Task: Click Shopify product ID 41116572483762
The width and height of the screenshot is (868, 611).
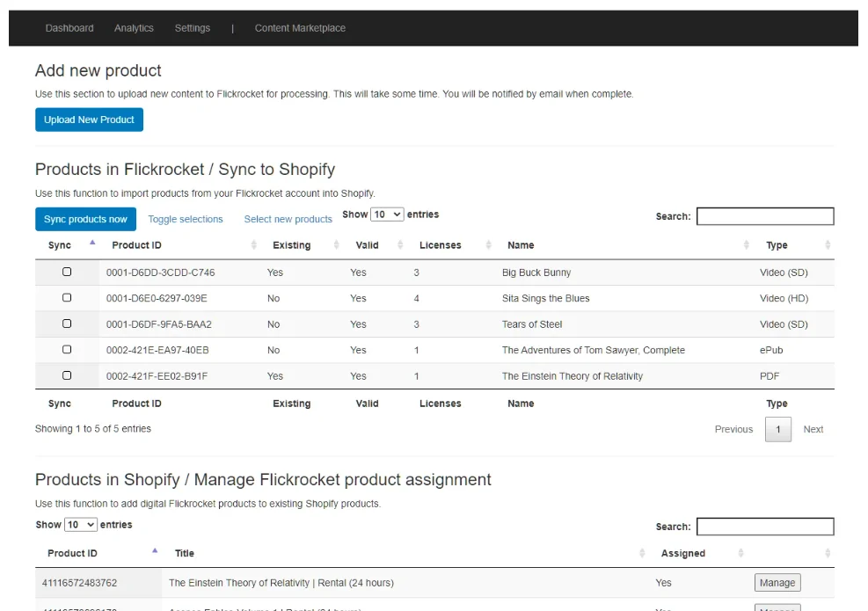Action: (x=80, y=583)
